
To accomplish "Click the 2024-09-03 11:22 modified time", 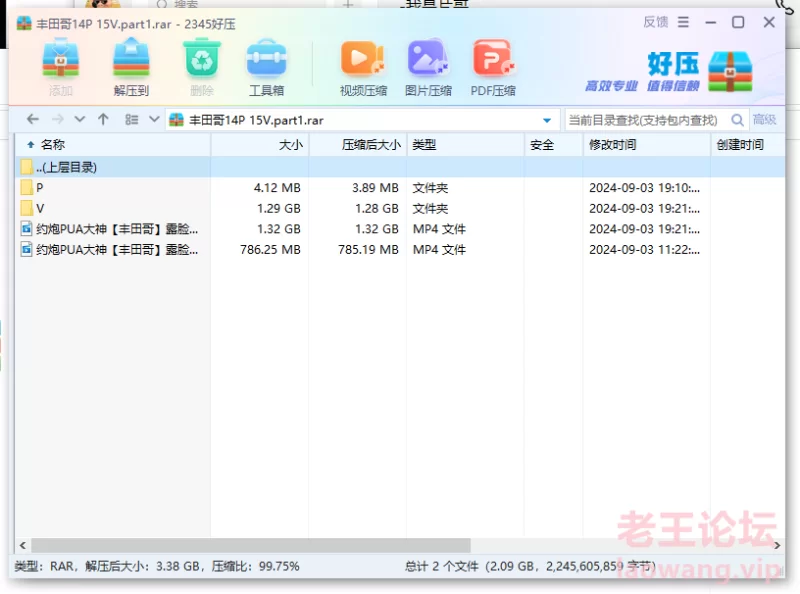I will 644,250.
